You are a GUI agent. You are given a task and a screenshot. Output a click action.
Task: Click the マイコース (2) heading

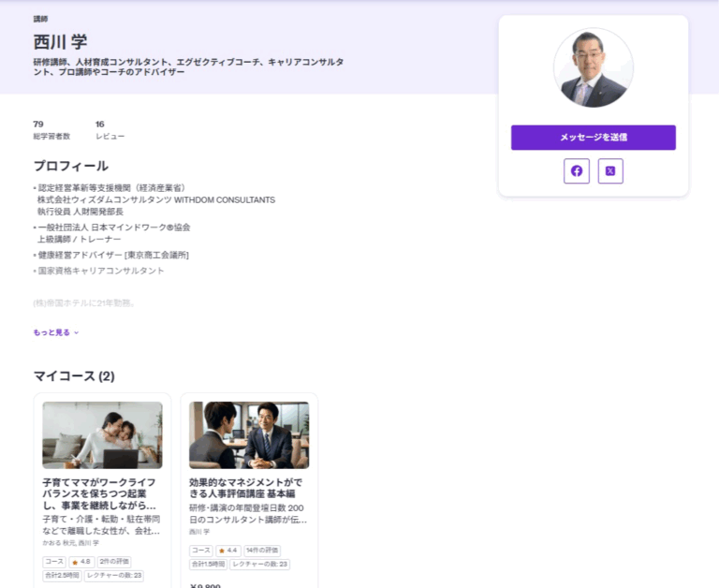[74, 376]
